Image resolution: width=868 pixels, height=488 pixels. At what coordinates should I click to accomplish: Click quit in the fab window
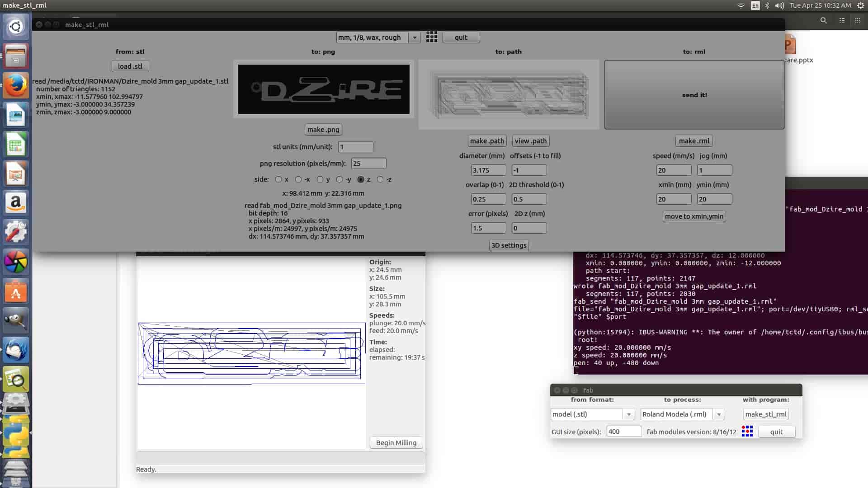pyautogui.click(x=777, y=432)
